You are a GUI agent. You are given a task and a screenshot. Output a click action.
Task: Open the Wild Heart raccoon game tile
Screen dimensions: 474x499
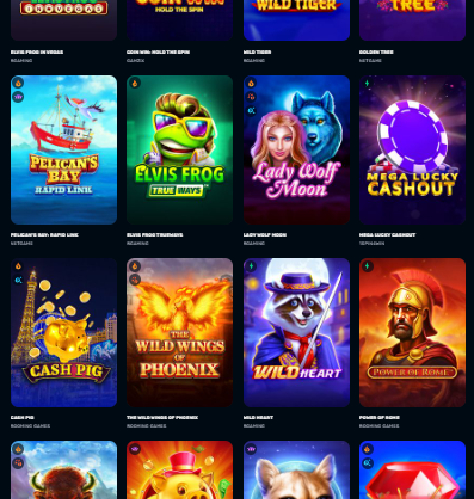(297, 332)
